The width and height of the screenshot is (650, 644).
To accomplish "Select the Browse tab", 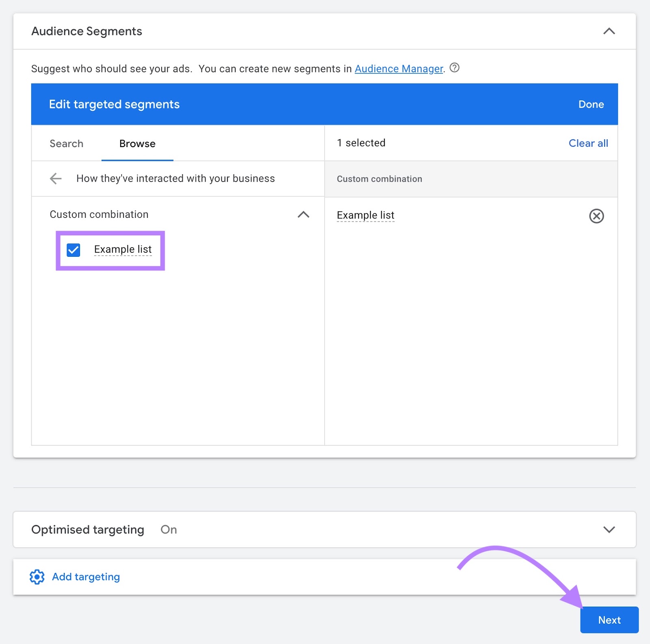I will [137, 143].
